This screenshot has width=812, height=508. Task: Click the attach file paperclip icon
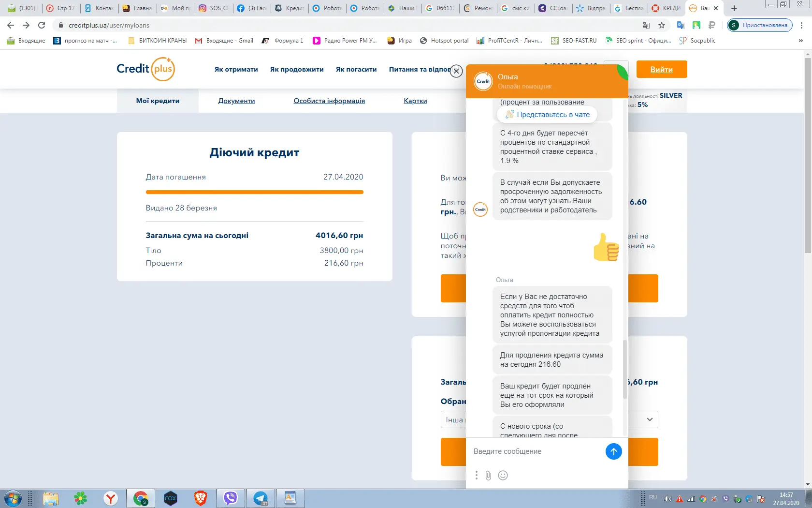pos(488,476)
